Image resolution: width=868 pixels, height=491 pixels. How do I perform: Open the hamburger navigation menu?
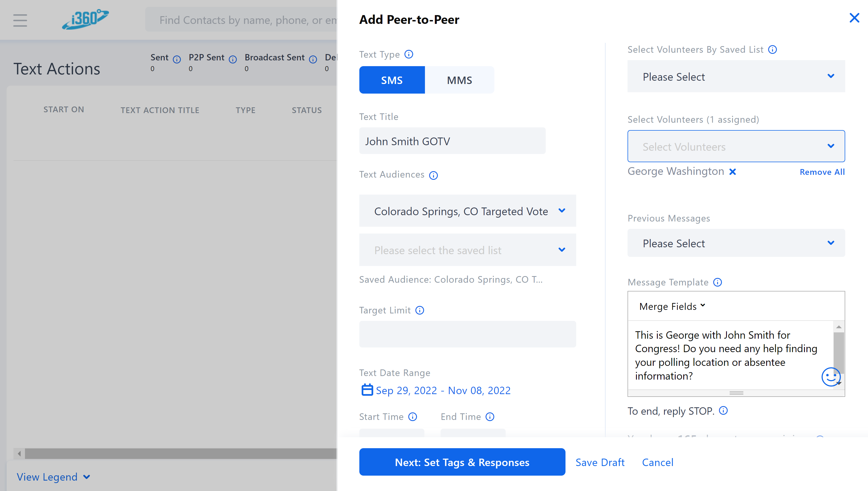[x=20, y=20]
